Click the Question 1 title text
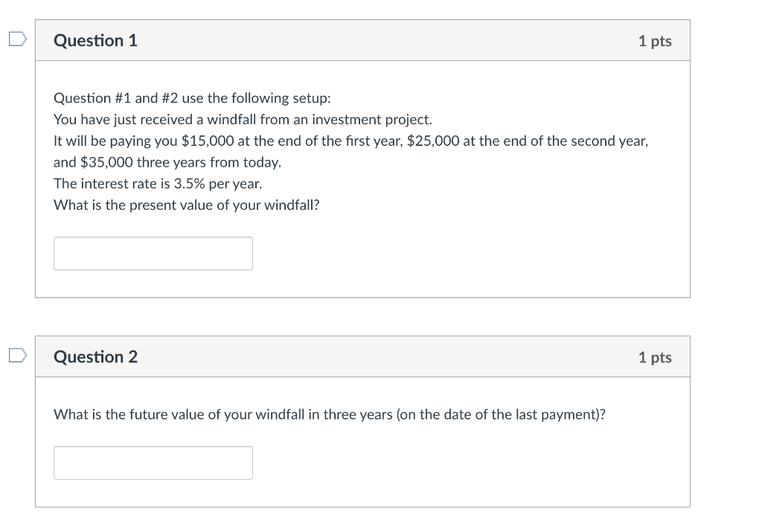 (x=95, y=41)
